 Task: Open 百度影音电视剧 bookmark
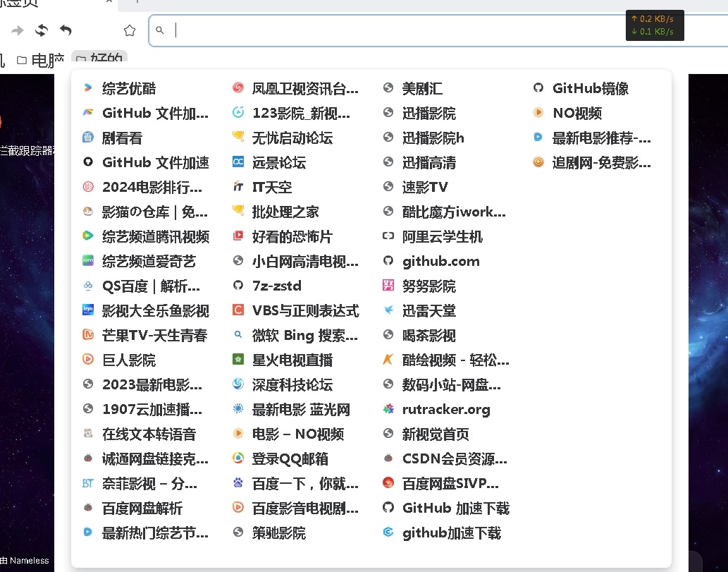(x=296, y=508)
